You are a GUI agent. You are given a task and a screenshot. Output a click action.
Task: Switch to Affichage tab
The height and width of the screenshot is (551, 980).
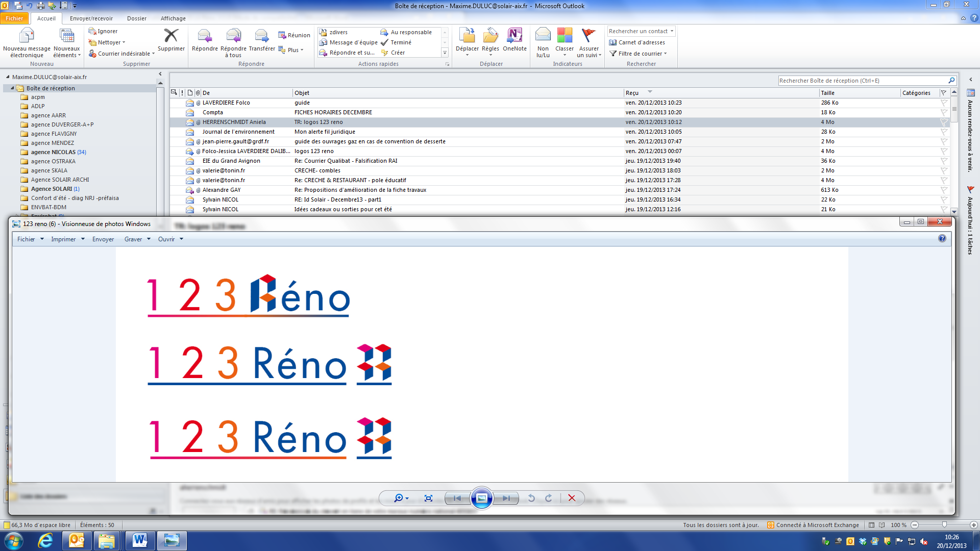point(173,18)
